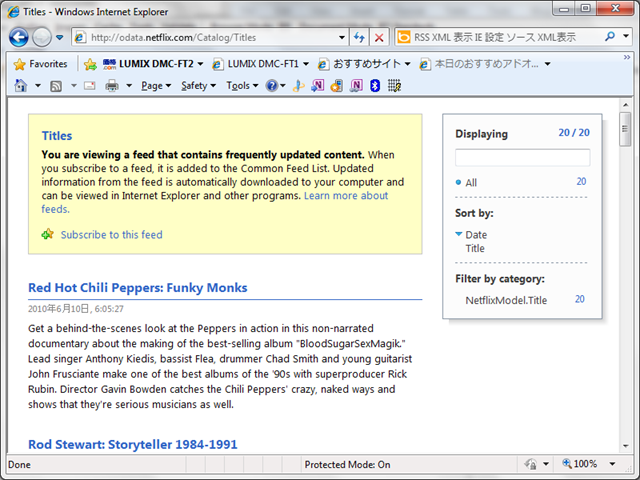
Task: Click the Home icon in the command bar
Action: [21, 86]
